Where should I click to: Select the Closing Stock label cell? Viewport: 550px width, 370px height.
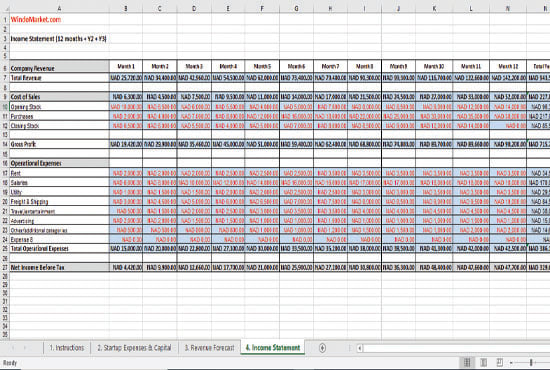click(59, 126)
